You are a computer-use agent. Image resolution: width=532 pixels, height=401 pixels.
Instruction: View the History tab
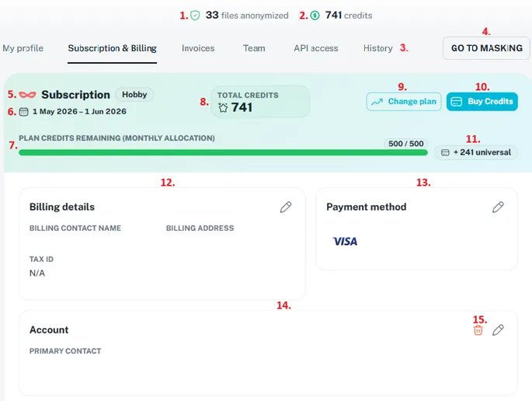pyautogui.click(x=378, y=48)
